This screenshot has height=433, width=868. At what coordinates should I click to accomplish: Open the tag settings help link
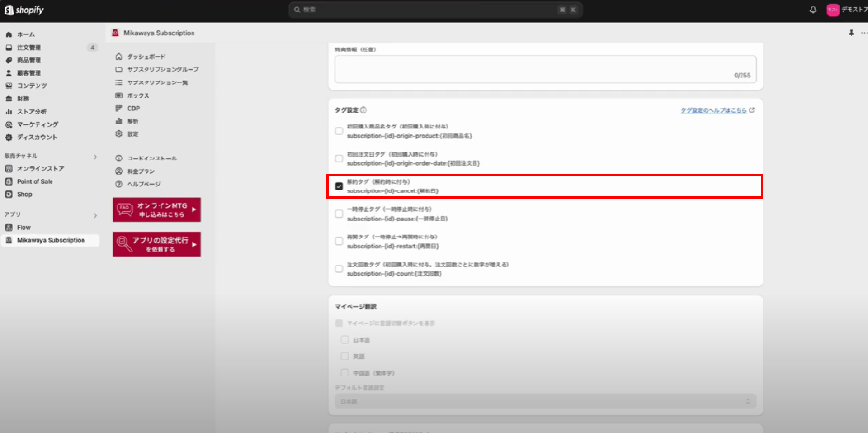click(713, 110)
